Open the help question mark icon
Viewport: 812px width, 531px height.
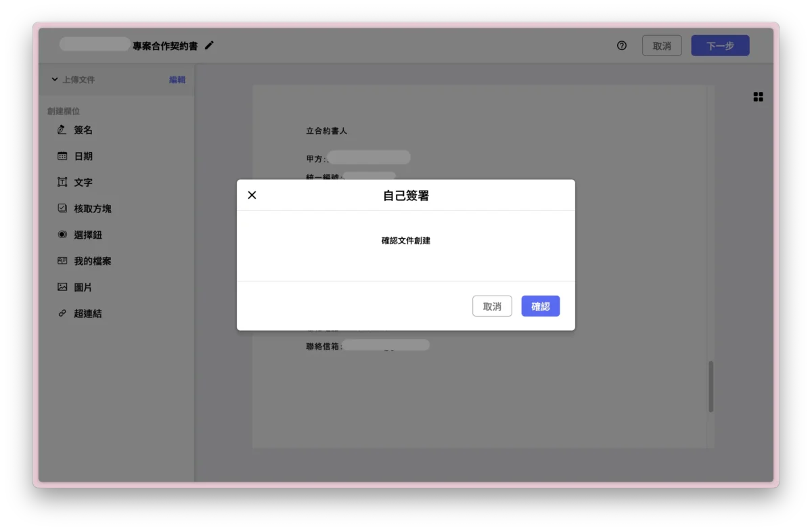[x=621, y=45]
